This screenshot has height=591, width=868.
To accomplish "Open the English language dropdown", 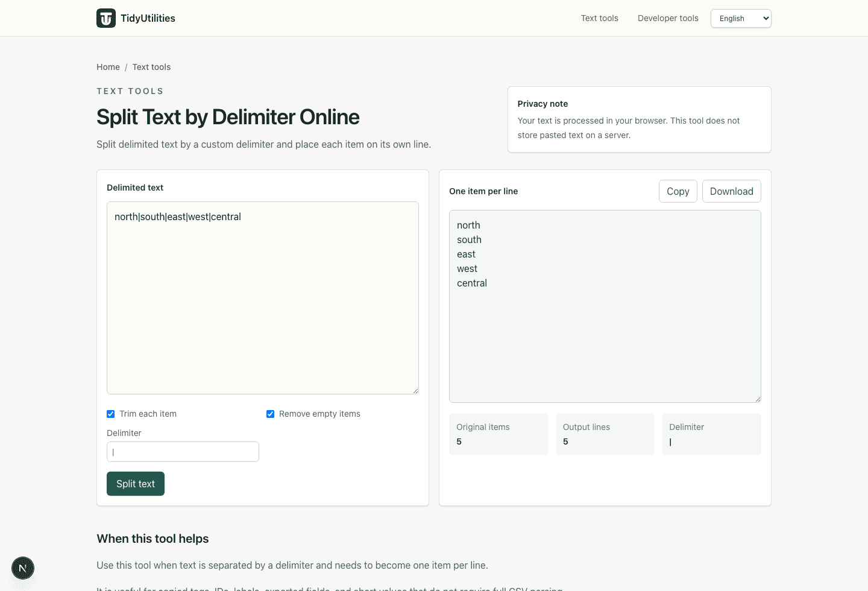I will (741, 18).
